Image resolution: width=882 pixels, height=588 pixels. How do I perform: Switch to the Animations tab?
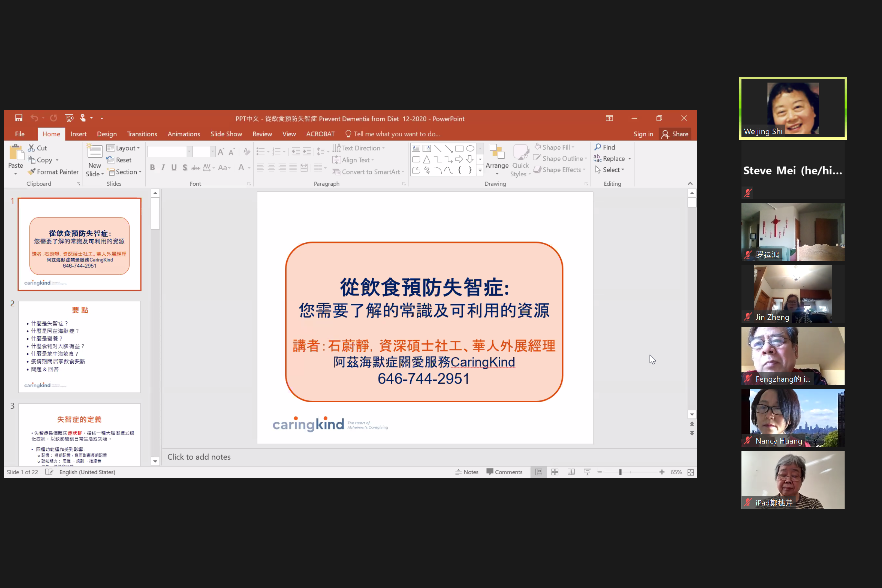(x=184, y=134)
